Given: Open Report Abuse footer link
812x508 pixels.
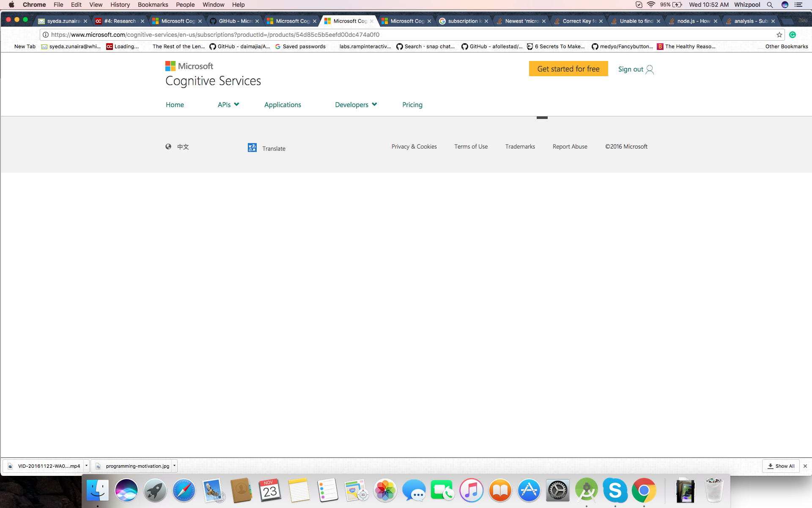Looking at the screenshot, I should (570, 146).
